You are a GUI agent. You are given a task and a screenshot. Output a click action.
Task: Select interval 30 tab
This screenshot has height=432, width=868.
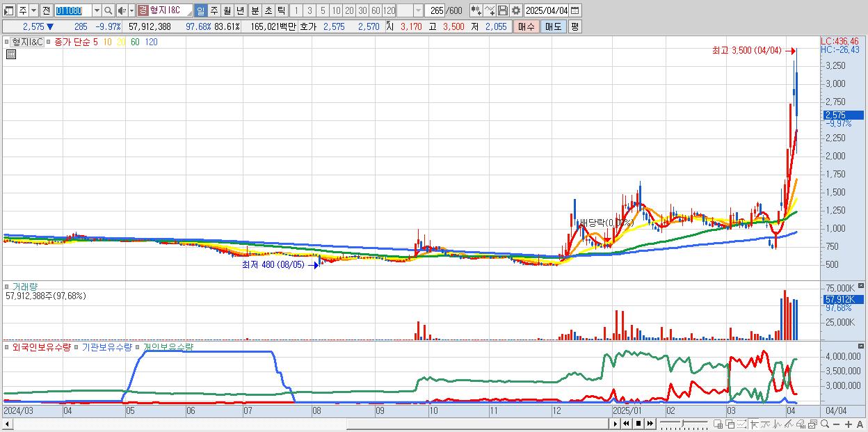pos(362,10)
